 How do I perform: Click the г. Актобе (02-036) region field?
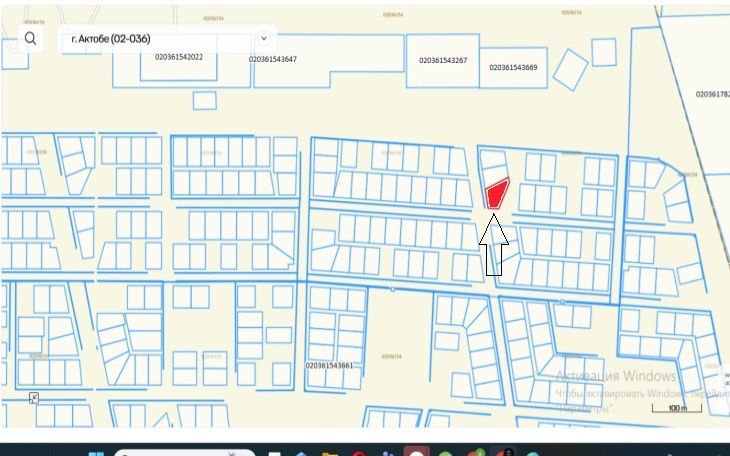pos(168,39)
